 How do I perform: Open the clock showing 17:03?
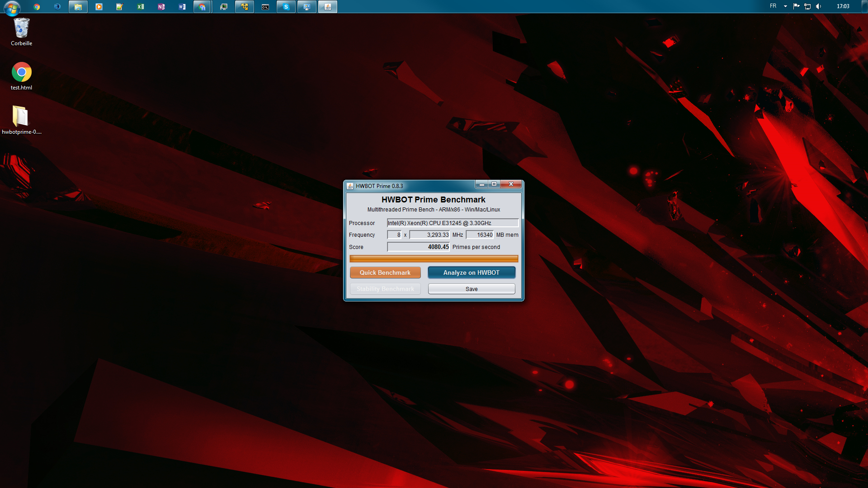(x=843, y=6)
